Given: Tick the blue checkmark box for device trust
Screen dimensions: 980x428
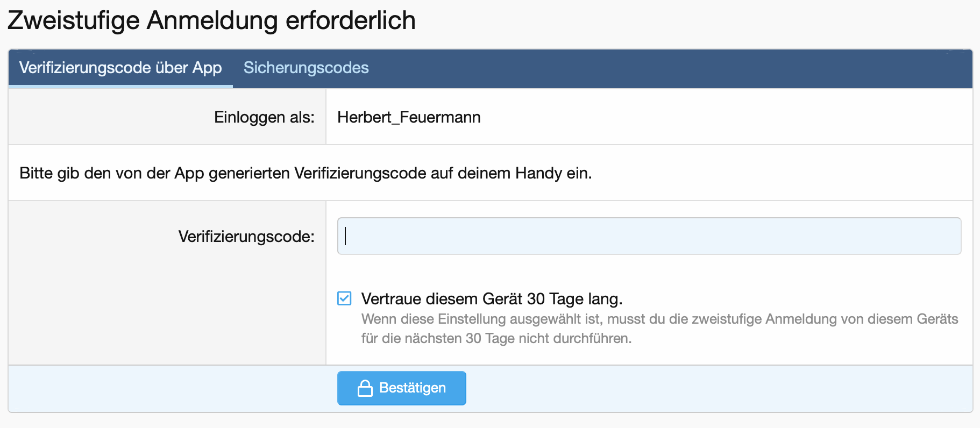Looking at the screenshot, I should (x=344, y=298).
